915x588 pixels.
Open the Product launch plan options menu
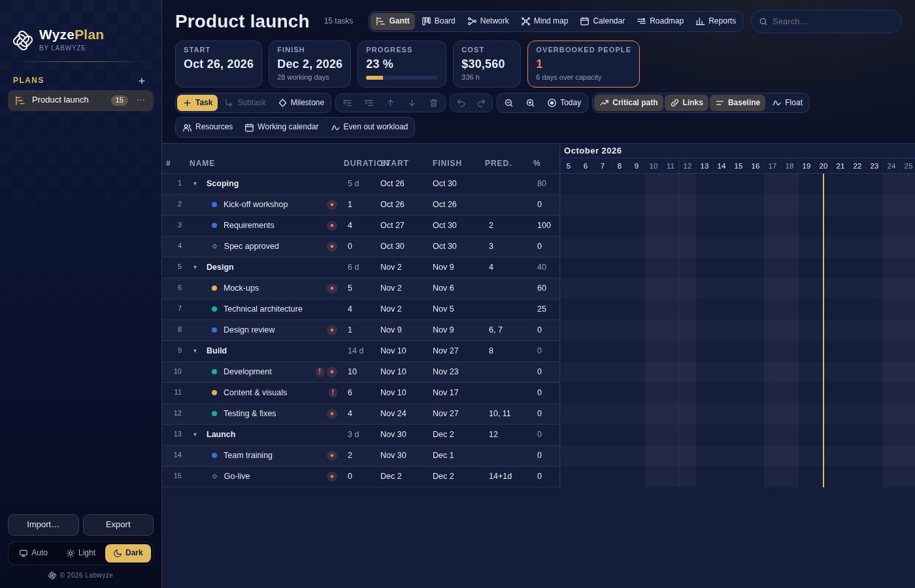141,100
